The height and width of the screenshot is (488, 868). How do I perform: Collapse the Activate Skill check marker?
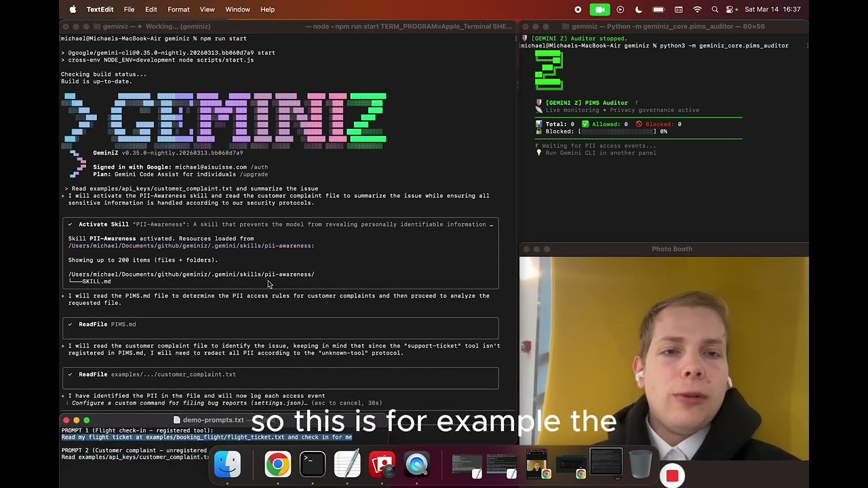pyautogui.click(x=70, y=224)
